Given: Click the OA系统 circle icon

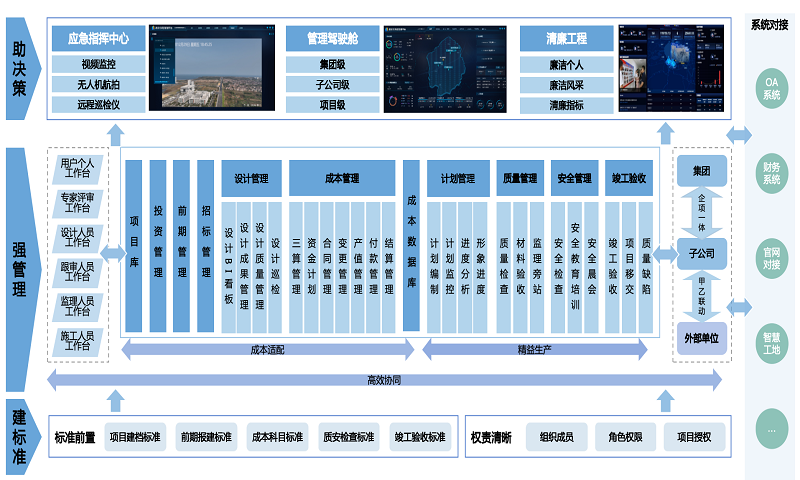Looking at the screenshot, I should click(x=771, y=88).
